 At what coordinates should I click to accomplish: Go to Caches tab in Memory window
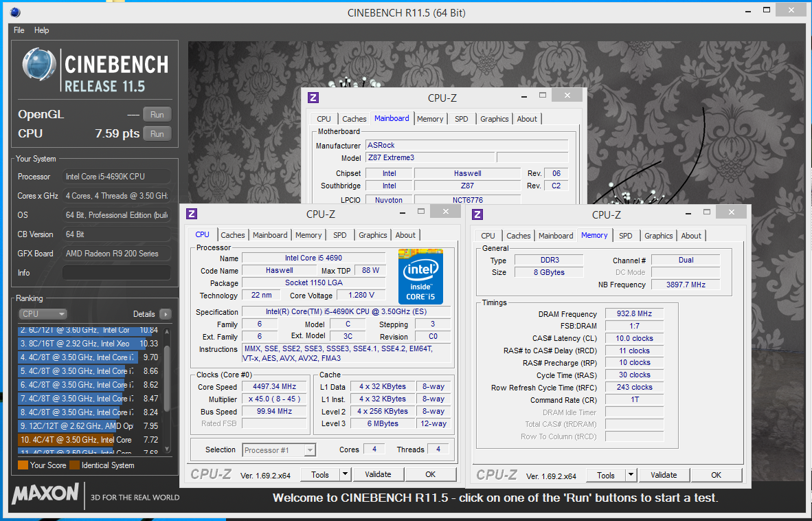click(x=519, y=236)
